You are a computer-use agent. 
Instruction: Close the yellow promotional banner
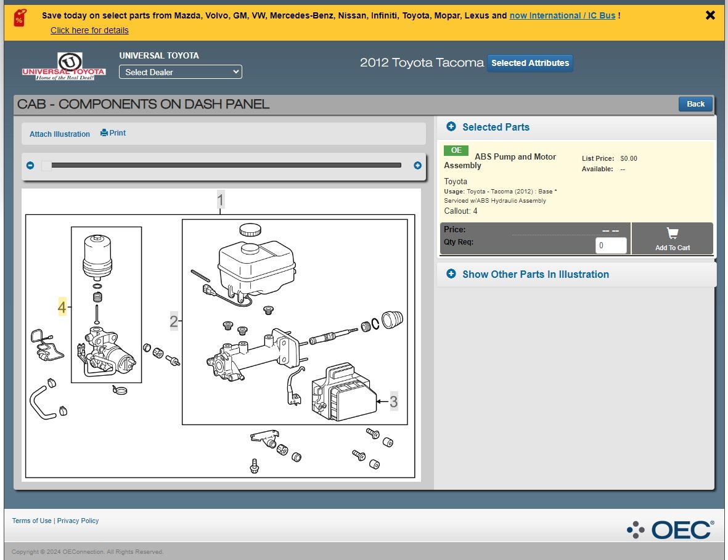[710, 15]
